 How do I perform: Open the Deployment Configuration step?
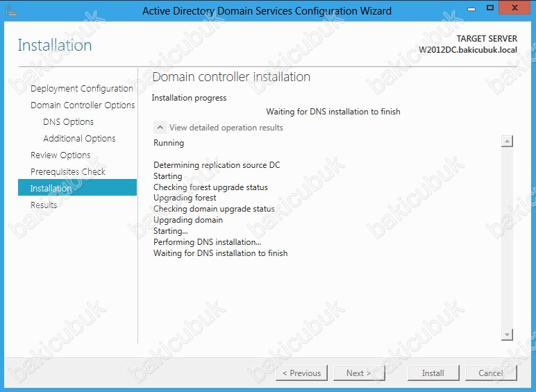tap(82, 88)
